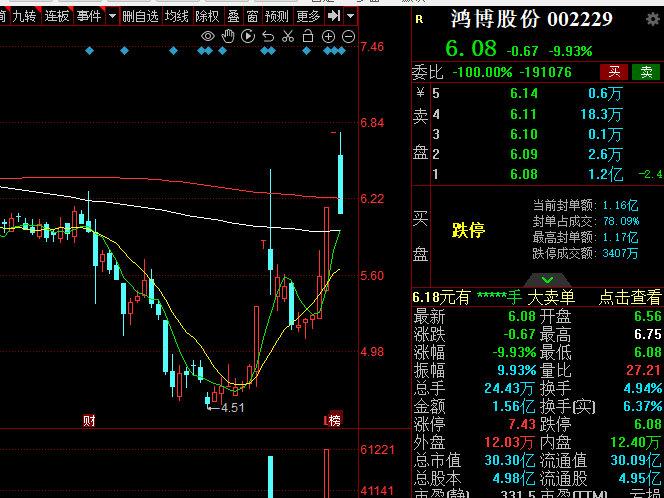664x498 pixels.
Task: Open the settings gear beside 002229
Action: (x=654, y=19)
